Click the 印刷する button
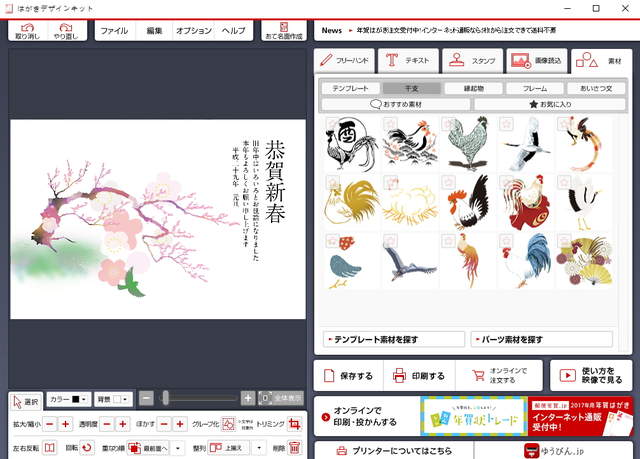 (418, 376)
